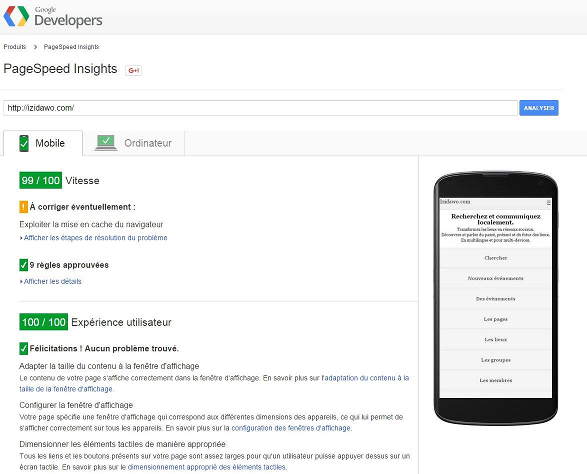Screen dimensions: 587x474
Task: Click Nouveaux événements in phone preview
Action: (x=496, y=278)
